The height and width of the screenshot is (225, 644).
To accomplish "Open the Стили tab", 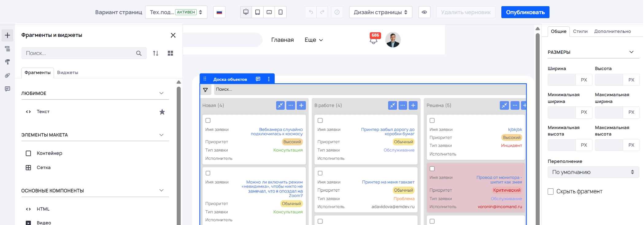I will click(x=580, y=31).
